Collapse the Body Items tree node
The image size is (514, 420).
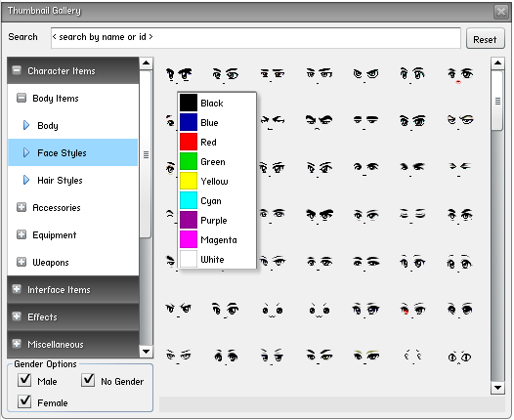click(x=21, y=98)
